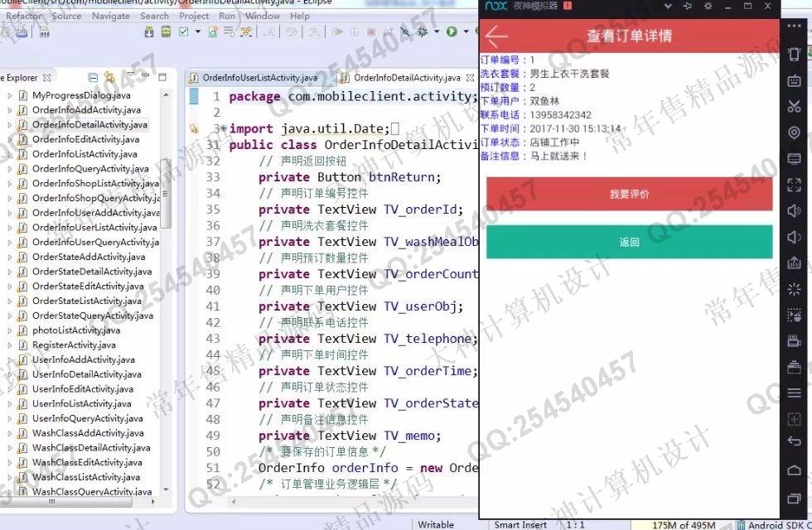
Task: Click Link with Editor icon in Package Explorer
Action: pos(110,78)
